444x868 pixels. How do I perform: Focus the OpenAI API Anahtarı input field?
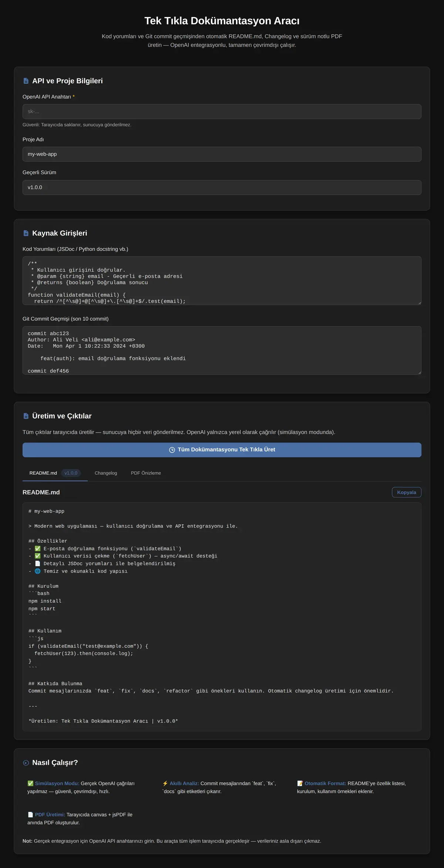point(222,111)
